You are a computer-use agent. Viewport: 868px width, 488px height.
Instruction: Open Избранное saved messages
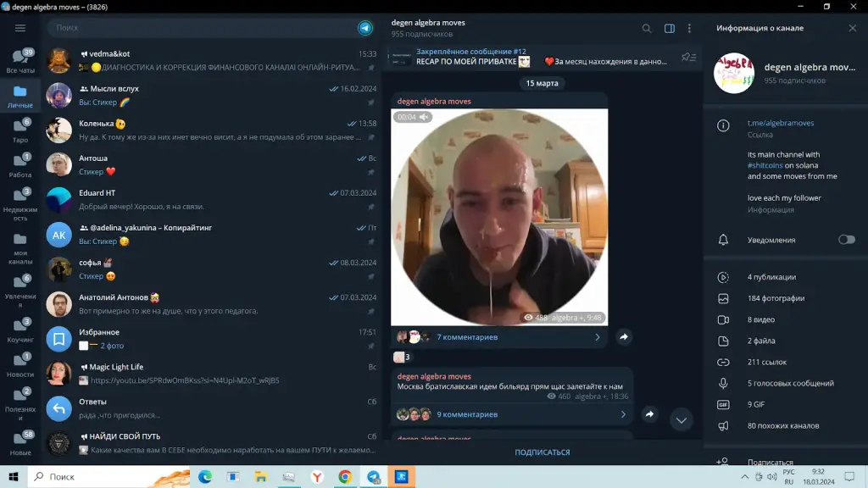211,339
